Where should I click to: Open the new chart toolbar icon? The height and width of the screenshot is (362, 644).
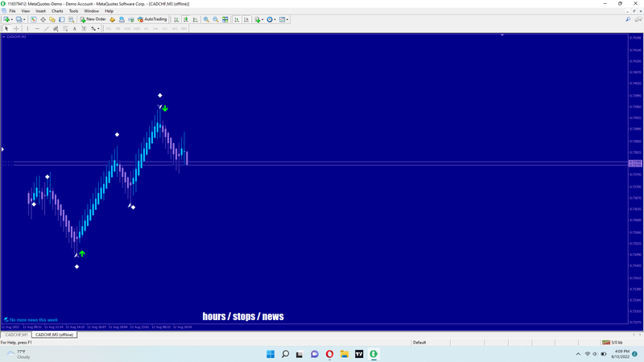6,19
